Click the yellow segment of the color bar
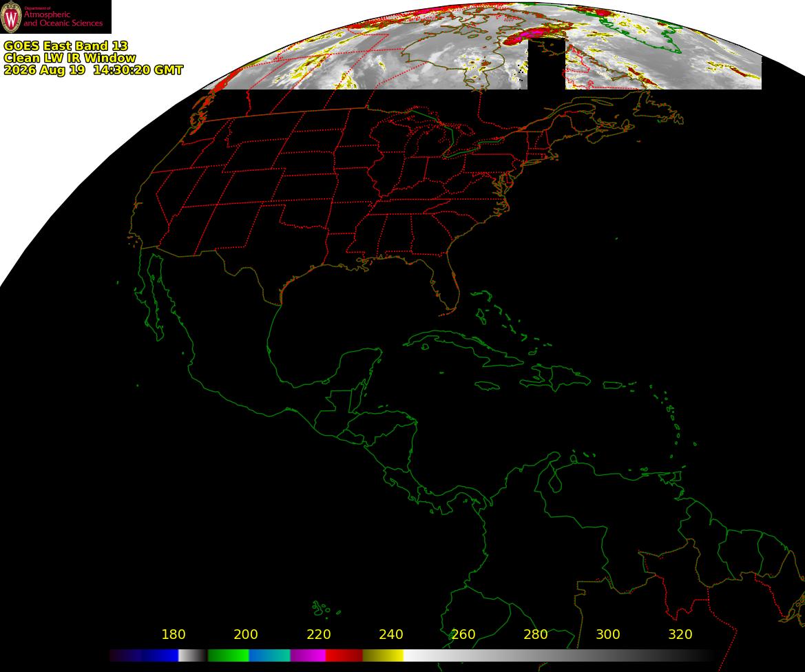This screenshot has height=672, width=805. click(x=383, y=655)
